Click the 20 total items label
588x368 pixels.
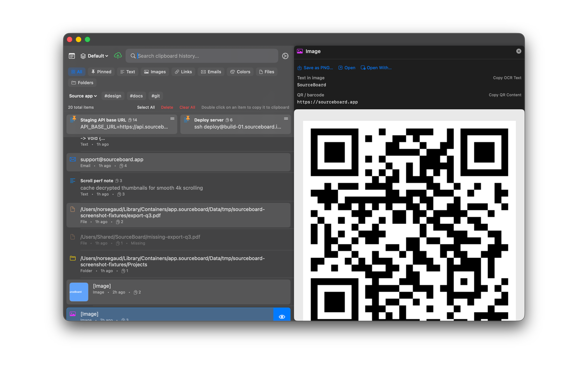pos(81,107)
